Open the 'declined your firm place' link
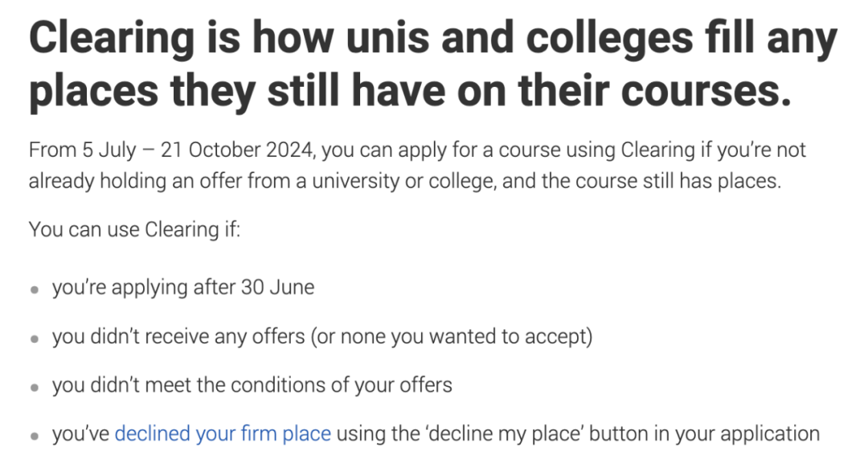868x473 pixels. (x=223, y=434)
